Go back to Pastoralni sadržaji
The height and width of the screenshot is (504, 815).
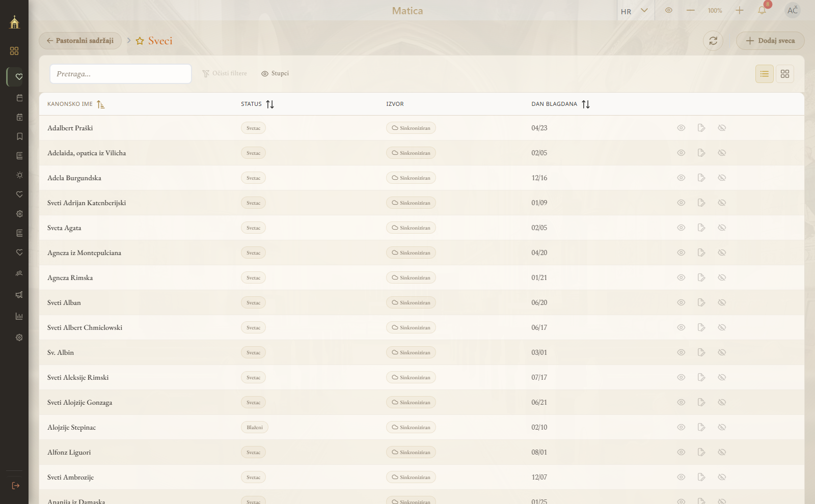click(x=80, y=41)
